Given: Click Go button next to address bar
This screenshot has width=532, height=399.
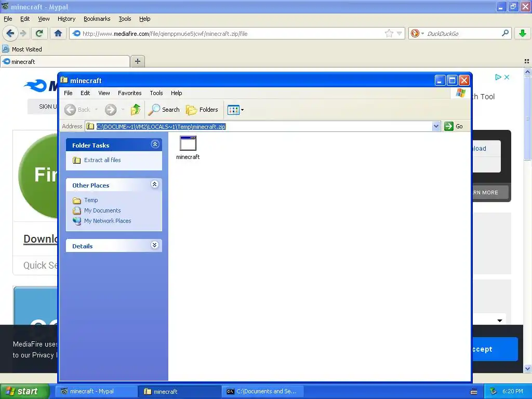Looking at the screenshot, I should point(454,126).
